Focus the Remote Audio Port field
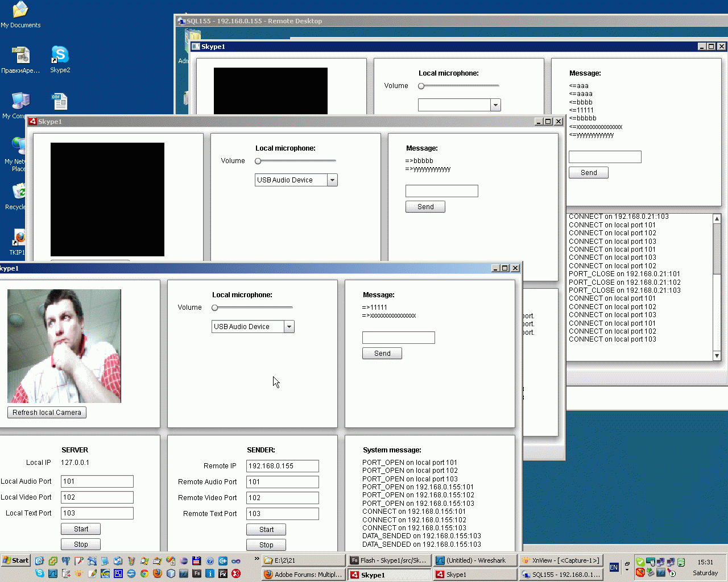Image resolution: width=728 pixels, height=582 pixels. pos(283,482)
